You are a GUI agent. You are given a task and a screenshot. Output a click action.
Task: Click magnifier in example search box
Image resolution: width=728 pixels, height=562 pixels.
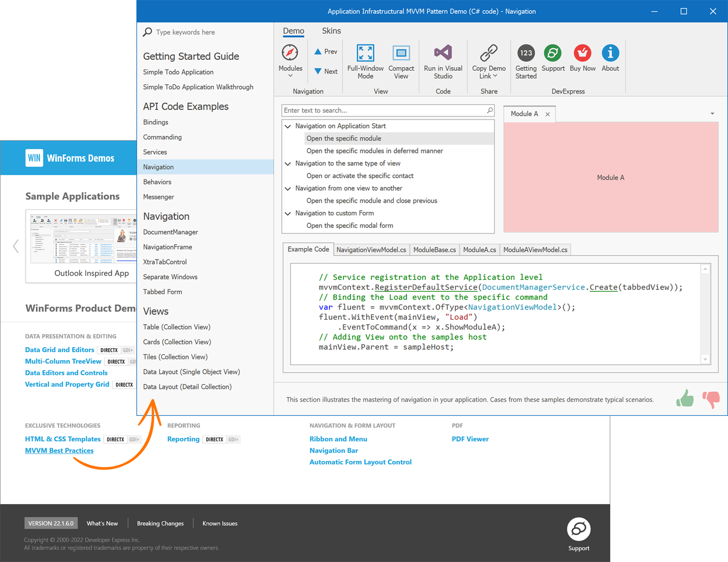click(x=490, y=110)
